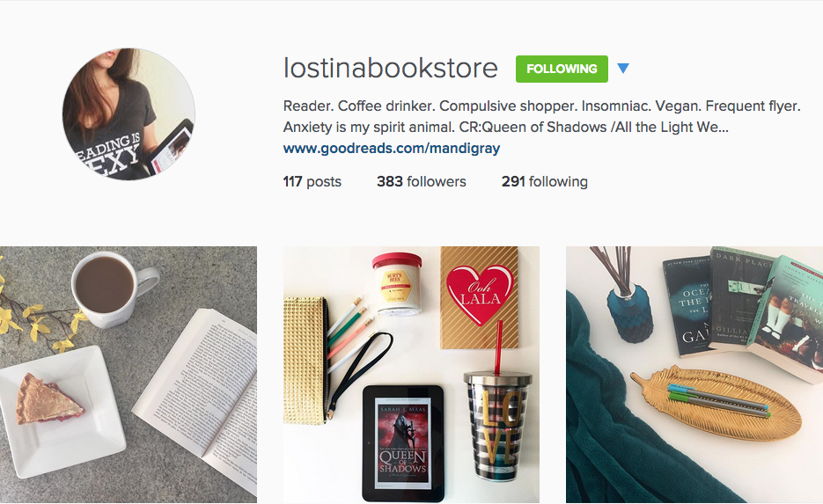Open the profile picture of lostinabookstore
This screenshot has width=823, height=504.
[x=129, y=113]
